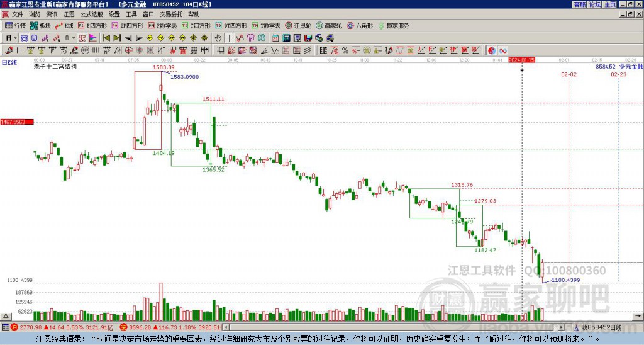The width and height of the screenshot is (644, 345).
Task: Select the Gann fan lines tool
Action: (x=231, y=50)
